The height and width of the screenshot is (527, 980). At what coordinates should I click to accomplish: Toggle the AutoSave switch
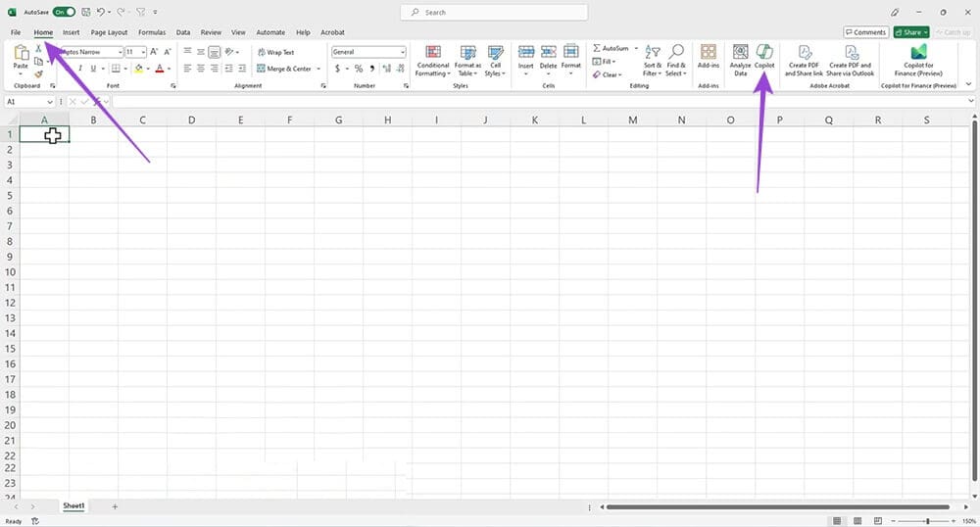click(x=64, y=12)
